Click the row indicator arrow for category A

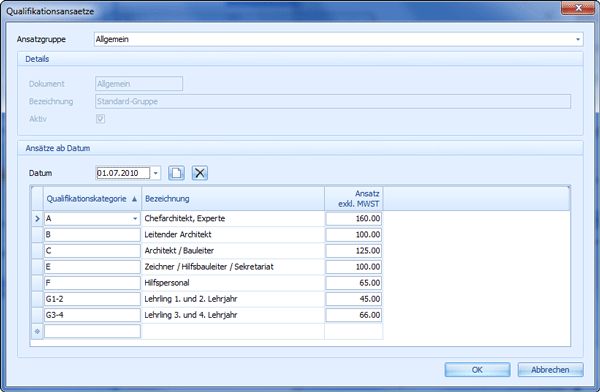click(37, 219)
